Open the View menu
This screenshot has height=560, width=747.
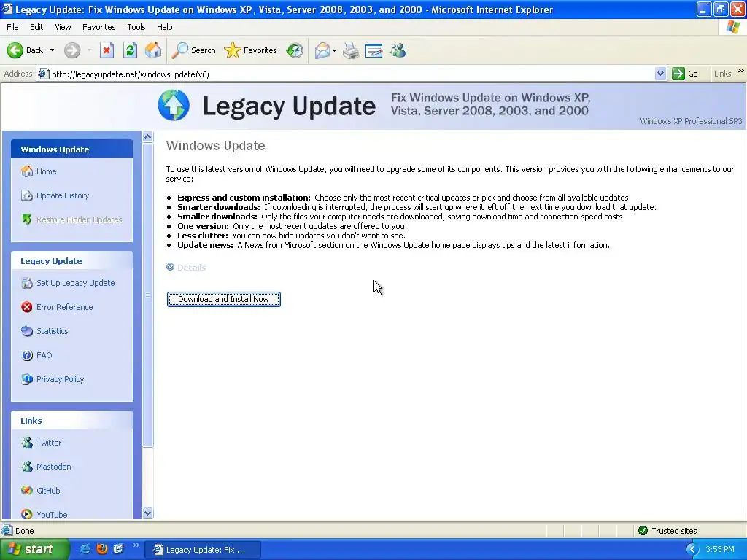[x=63, y=27]
